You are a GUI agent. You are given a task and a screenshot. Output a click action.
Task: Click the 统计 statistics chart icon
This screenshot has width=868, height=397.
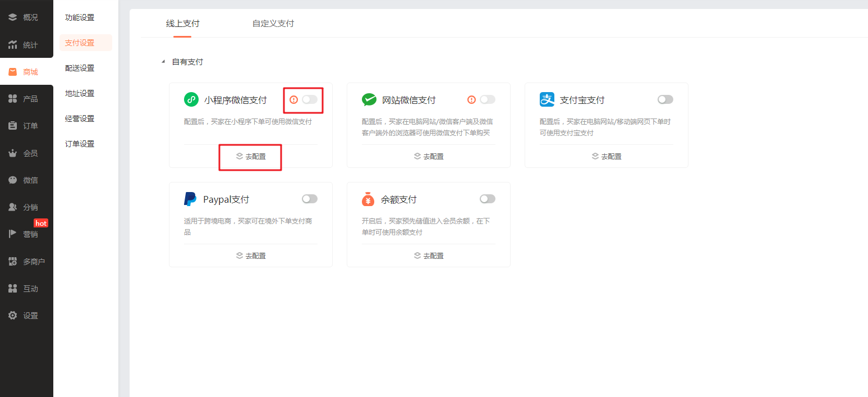click(x=12, y=45)
